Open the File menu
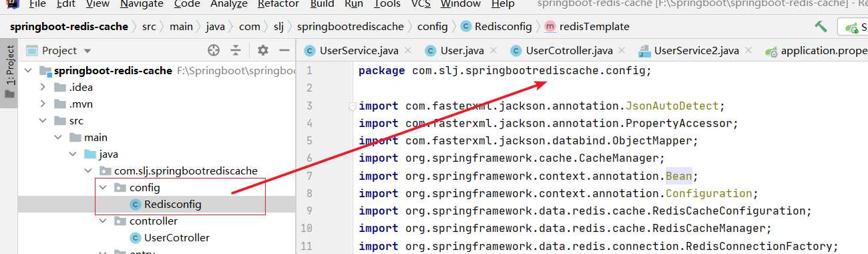868x254 pixels. click(x=37, y=4)
